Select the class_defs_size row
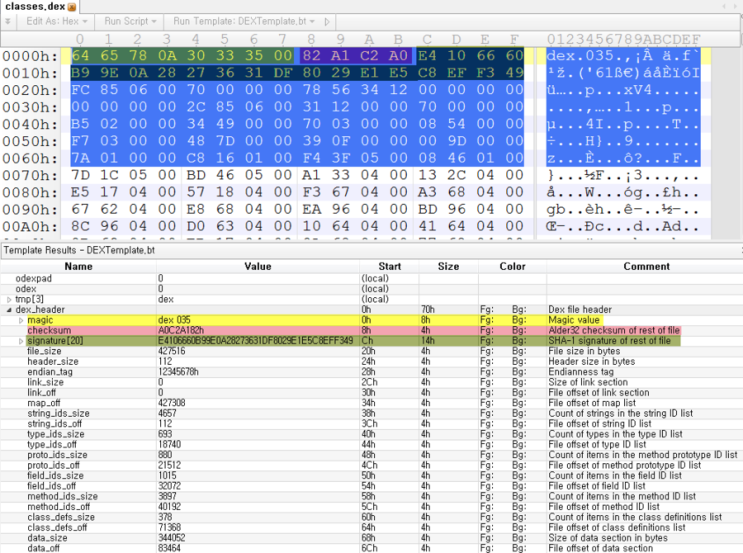Image resolution: width=743 pixels, height=553 pixels. click(x=372, y=517)
